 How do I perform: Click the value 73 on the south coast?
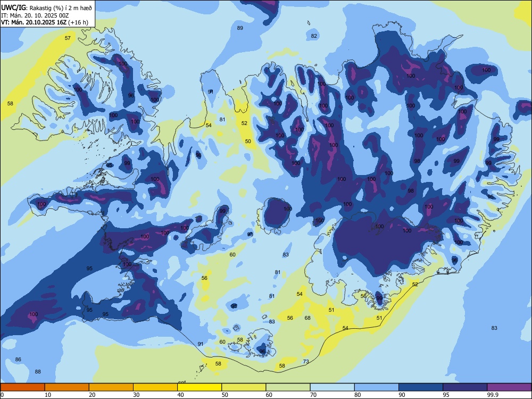(x=306, y=362)
